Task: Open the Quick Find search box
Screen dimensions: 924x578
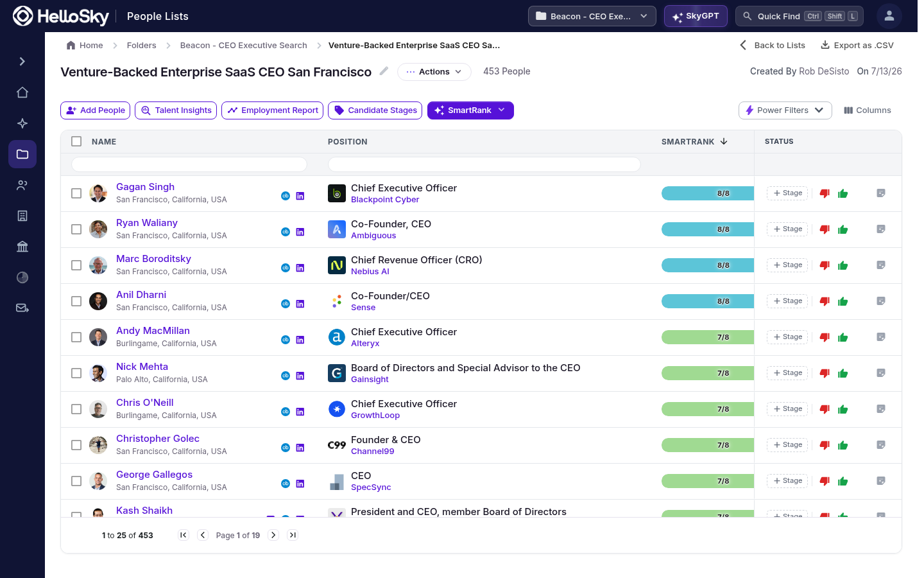Action: pos(800,16)
